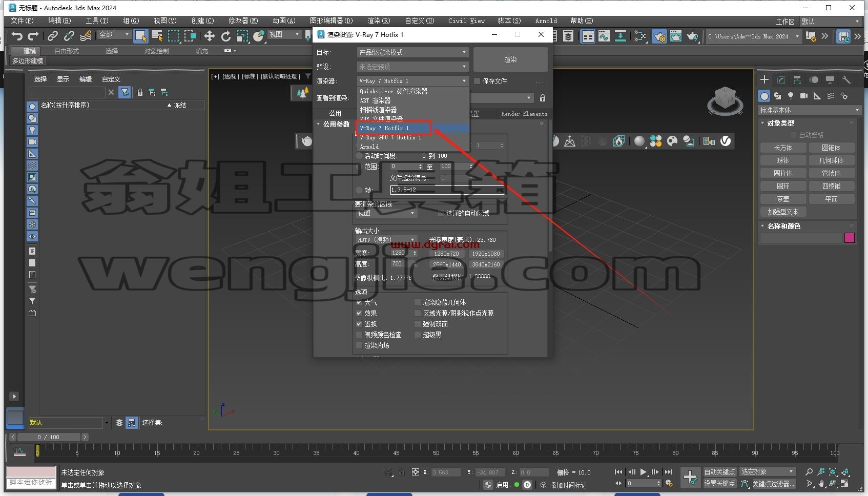Click the quick Render teapot icon
868x496 pixels.
(x=692, y=36)
